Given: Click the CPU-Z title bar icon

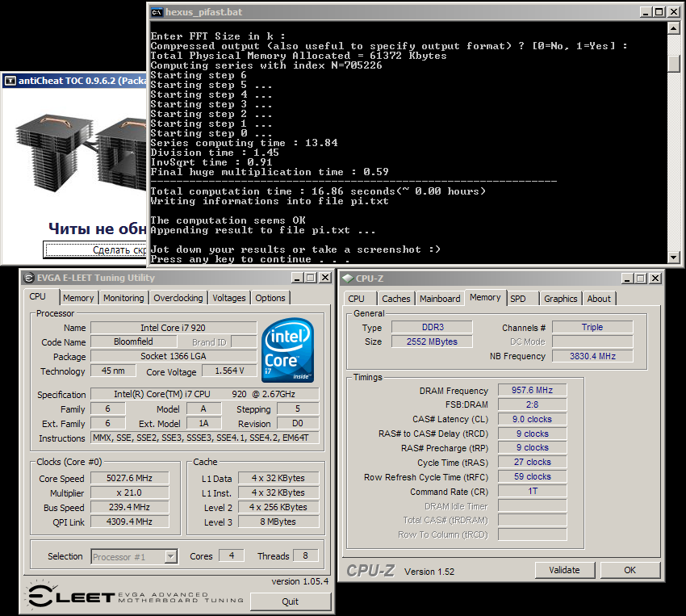Looking at the screenshot, I should point(348,279).
